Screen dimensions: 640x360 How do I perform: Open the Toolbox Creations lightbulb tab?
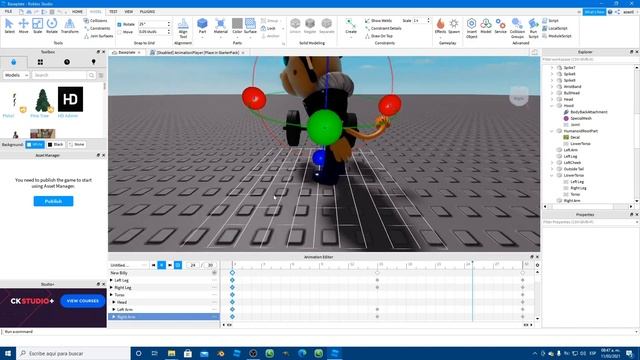pyautogui.click(x=93, y=62)
